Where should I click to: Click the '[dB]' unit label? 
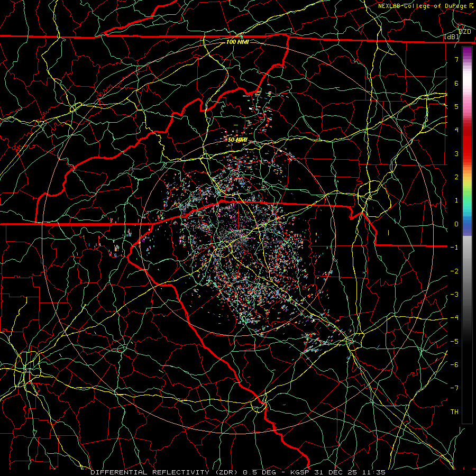point(452,37)
